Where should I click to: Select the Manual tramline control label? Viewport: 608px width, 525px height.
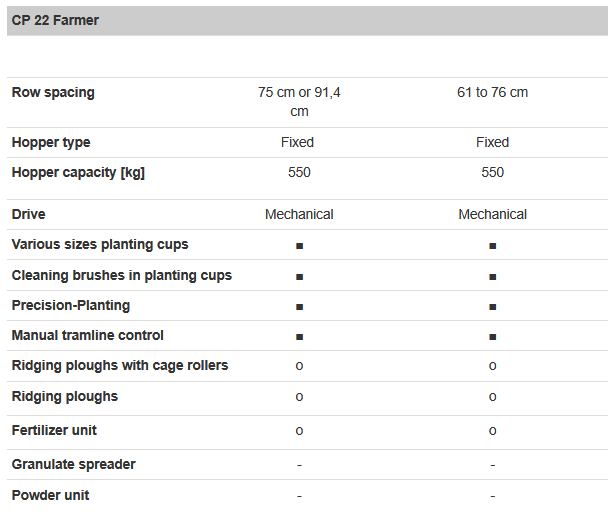click(x=88, y=336)
